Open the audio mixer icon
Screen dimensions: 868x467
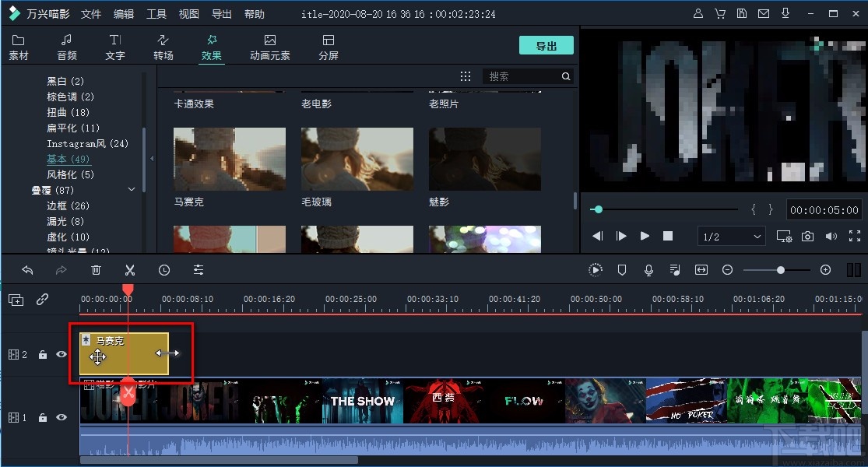click(674, 270)
